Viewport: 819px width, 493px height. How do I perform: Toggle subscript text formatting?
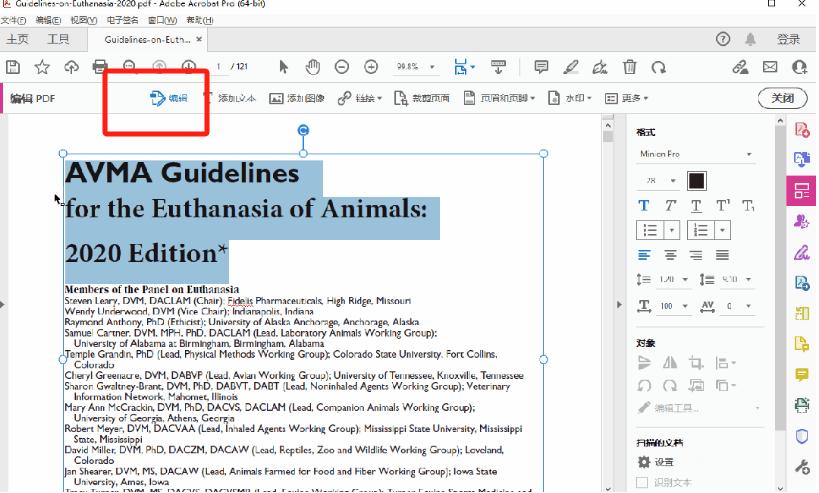748,206
